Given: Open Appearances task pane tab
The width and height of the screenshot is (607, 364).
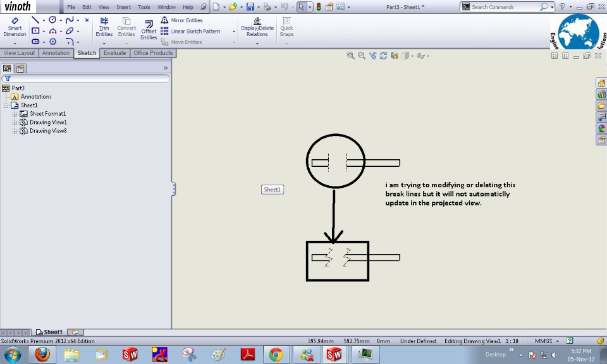Looking at the screenshot, I should 601,128.
